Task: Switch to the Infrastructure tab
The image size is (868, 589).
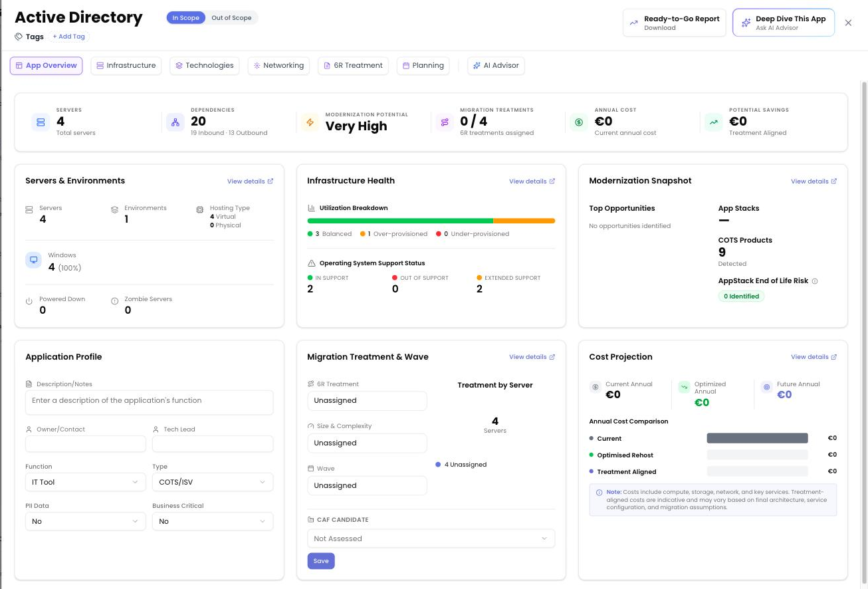Action: (x=126, y=66)
